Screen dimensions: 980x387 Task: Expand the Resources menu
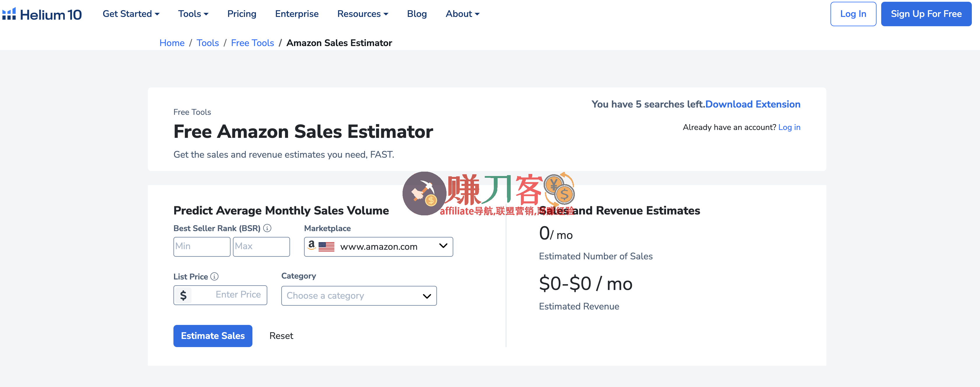coord(363,14)
